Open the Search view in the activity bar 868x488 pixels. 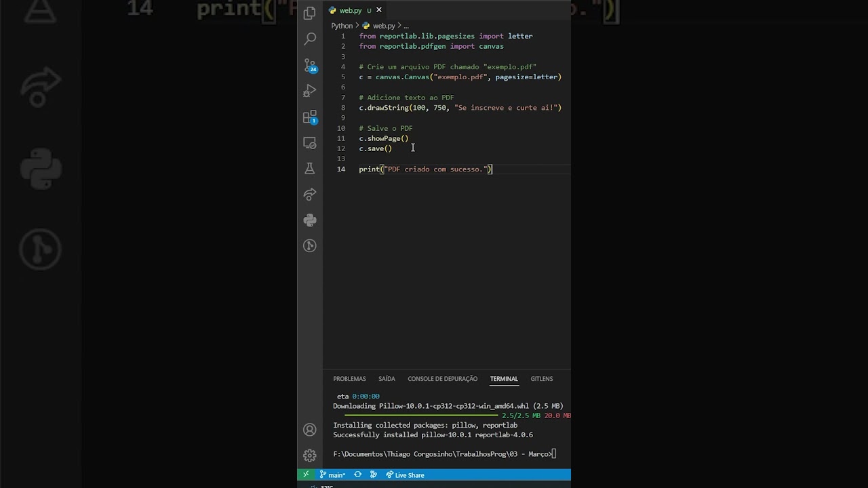pyautogui.click(x=310, y=39)
